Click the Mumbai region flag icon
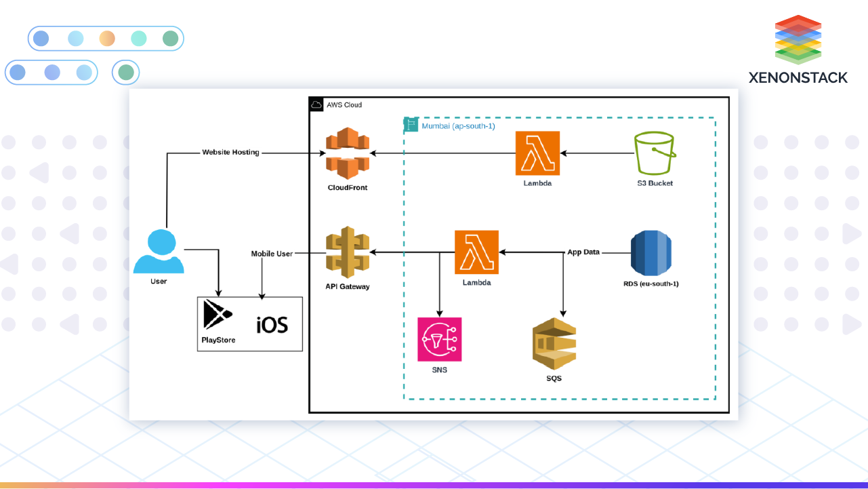The height and width of the screenshot is (489, 868). tap(411, 125)
